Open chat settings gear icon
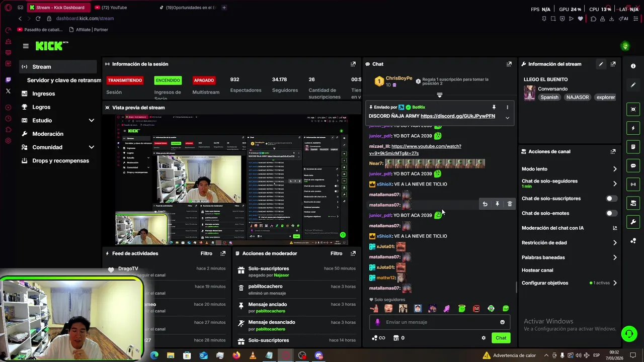 click(x=484, y=338)
